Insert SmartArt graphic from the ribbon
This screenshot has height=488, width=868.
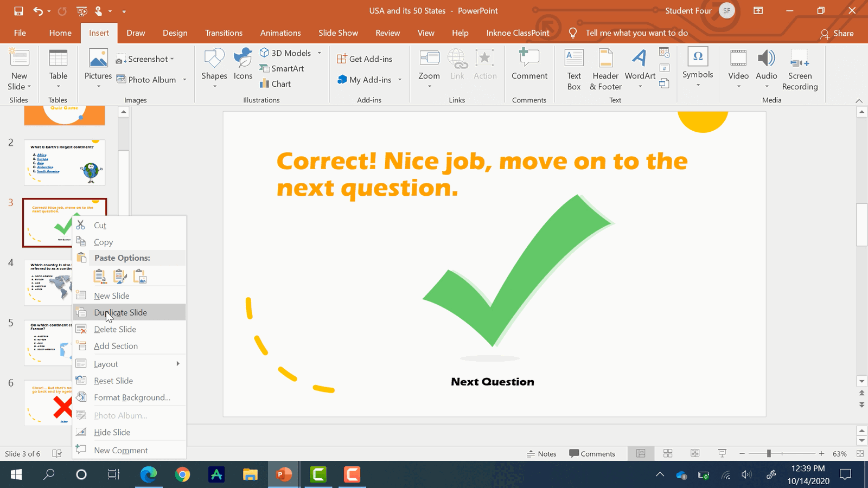(x=282, y=68)
